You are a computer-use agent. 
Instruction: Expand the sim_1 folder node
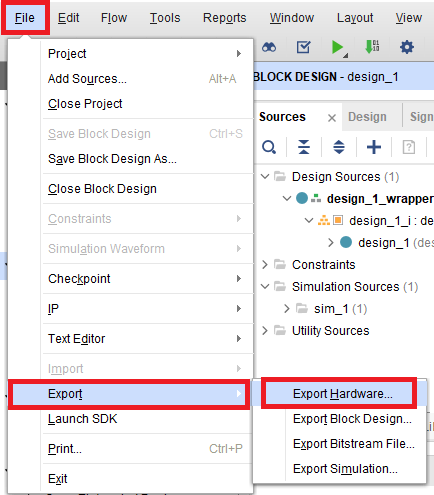(287, 309)
